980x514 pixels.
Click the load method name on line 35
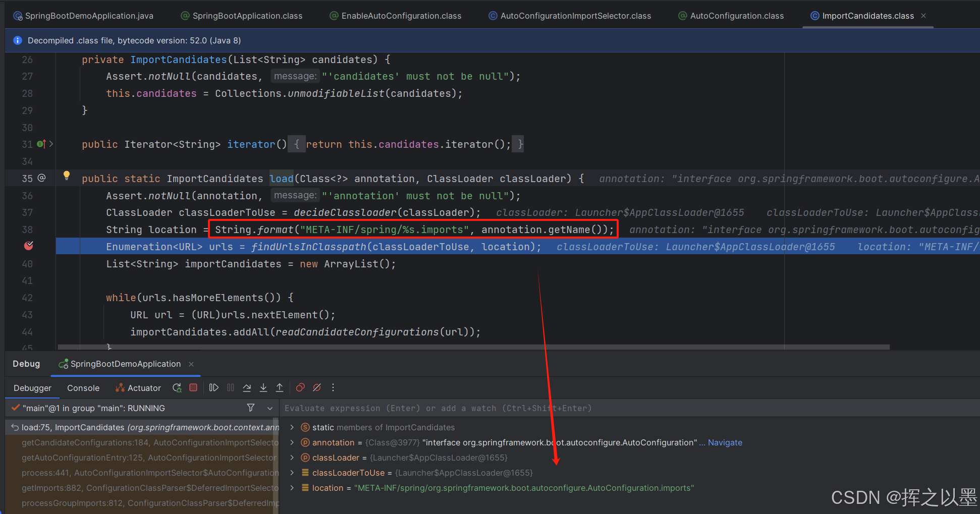pyautogui.click(x=282, y=179)
